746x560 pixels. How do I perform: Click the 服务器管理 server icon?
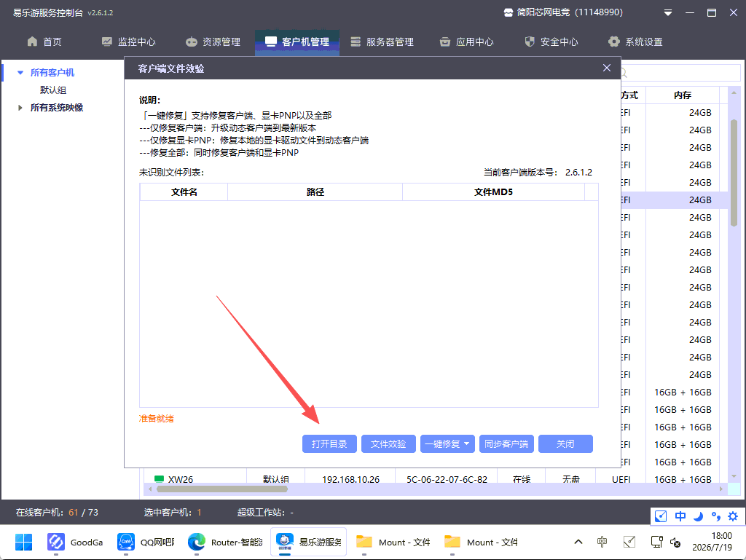point(356,42)
